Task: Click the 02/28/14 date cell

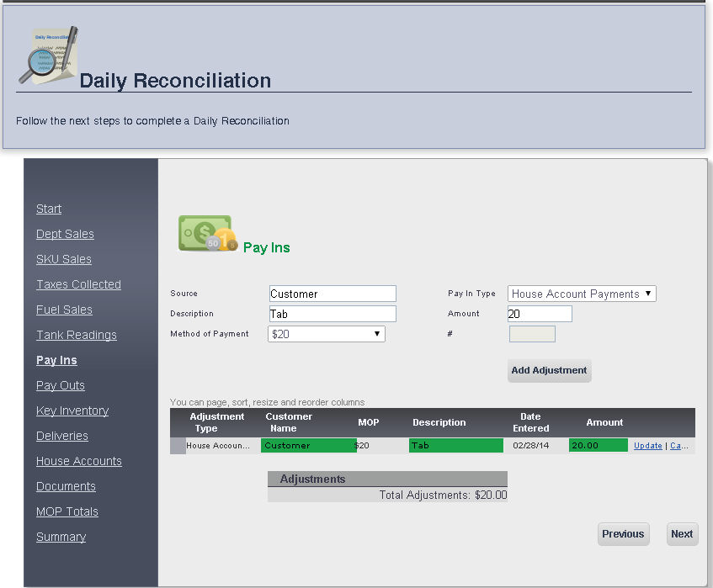Action: (x=530, y=446)
